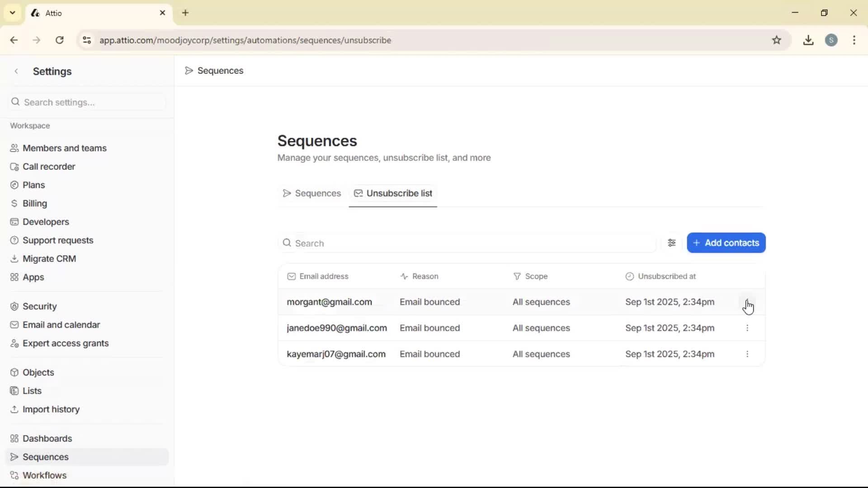Open the Dashboards icon in sidebar
The image size is (868, 488).
[x=14, y=438]
